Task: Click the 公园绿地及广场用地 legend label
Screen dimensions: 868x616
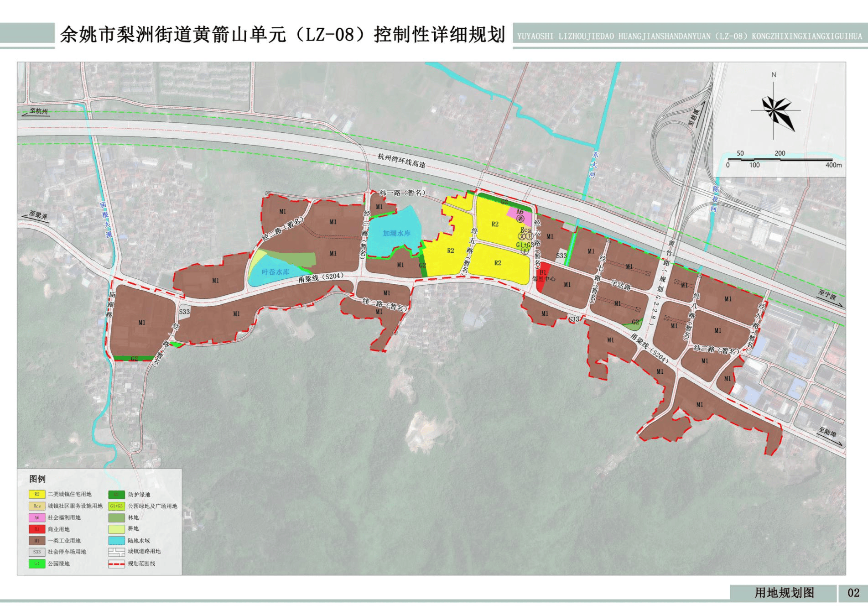Action: click(152, 506)
